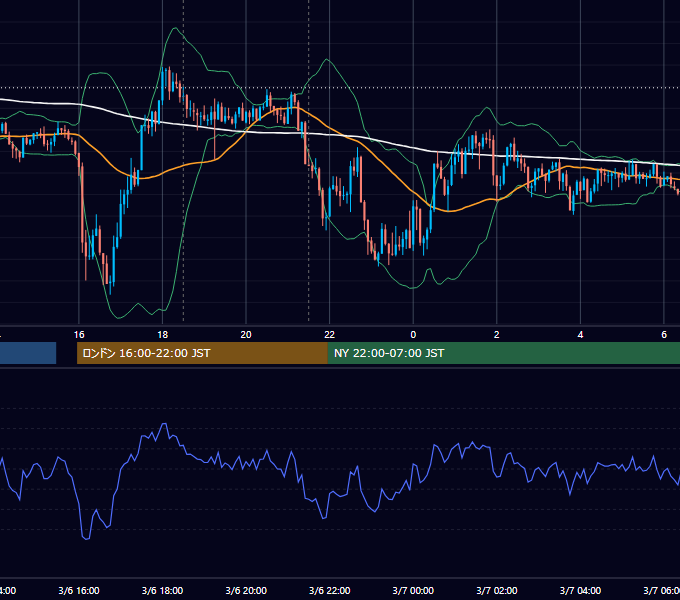Click the "22" hour label on price chart axis
Viewport: 680px width, 600px height.
tap(330, 335)
